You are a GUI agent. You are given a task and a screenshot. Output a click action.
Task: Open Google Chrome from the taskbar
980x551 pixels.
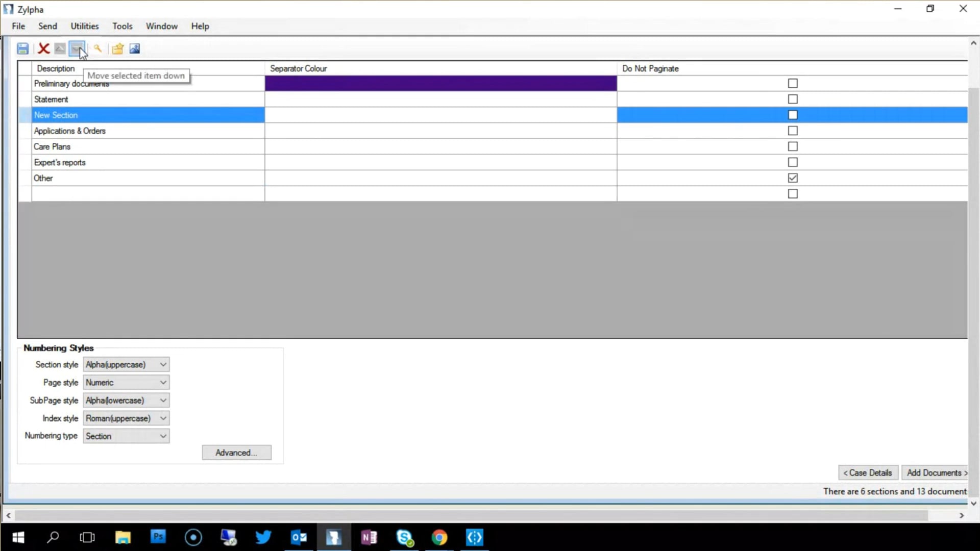tap(439, 537)
